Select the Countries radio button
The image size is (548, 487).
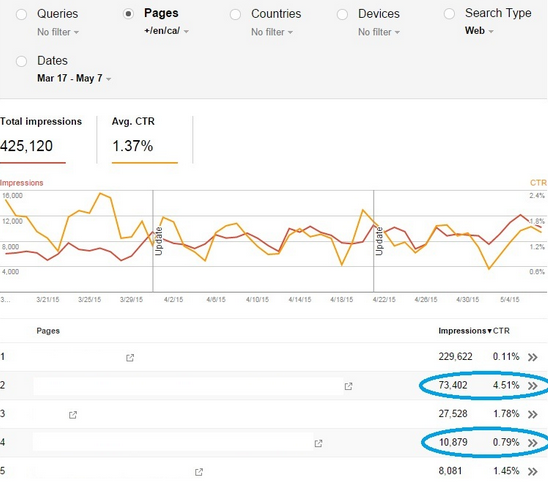235,15
